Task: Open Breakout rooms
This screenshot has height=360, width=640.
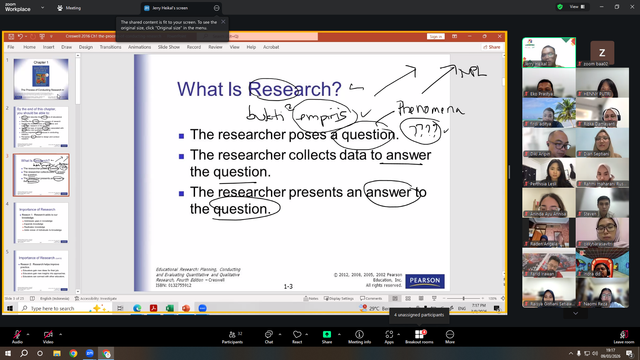Action: click(419, 337)
